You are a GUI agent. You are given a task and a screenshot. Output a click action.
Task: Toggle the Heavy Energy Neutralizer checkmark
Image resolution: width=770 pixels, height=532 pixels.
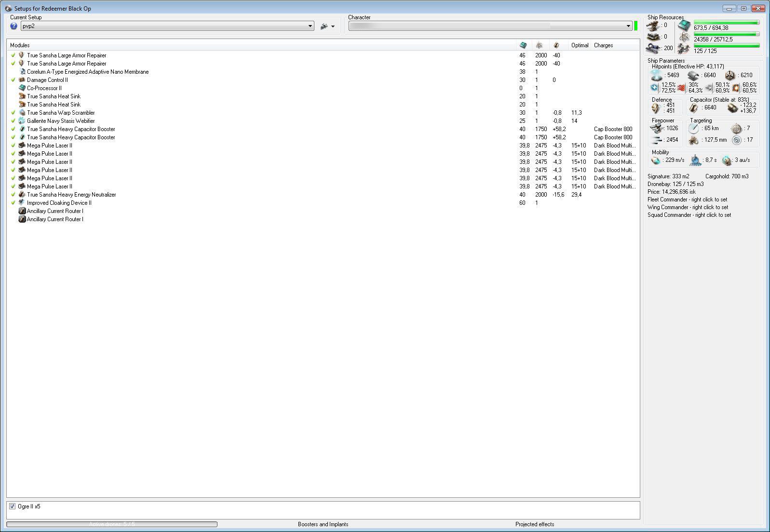click(x=13, y=195)
